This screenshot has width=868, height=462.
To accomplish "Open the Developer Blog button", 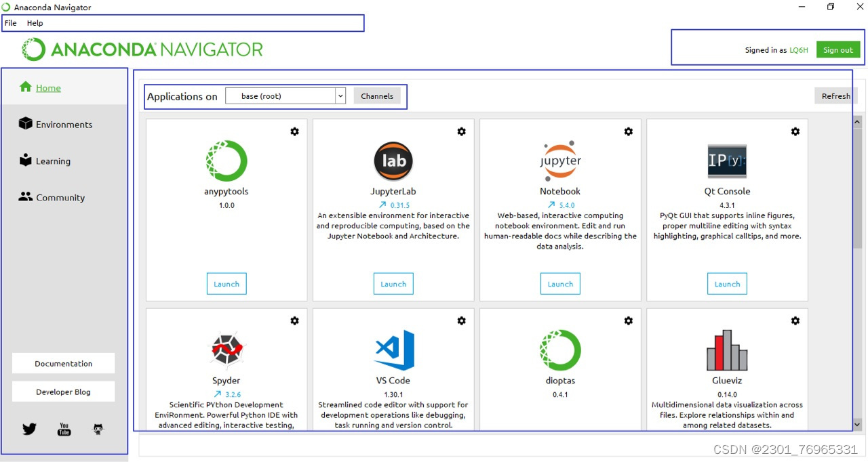I will [x=64, y=392].
